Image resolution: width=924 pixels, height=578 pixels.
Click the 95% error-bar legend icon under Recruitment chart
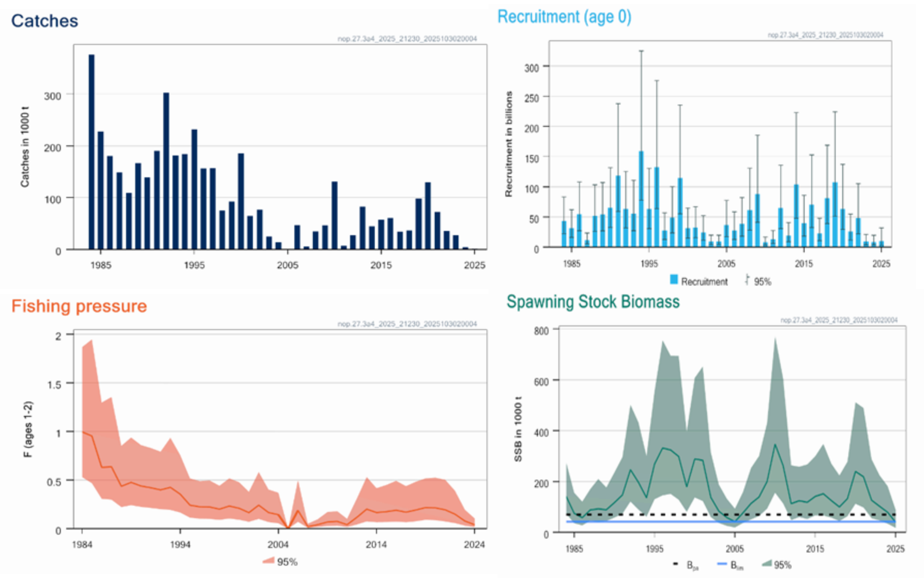point(747,280)
